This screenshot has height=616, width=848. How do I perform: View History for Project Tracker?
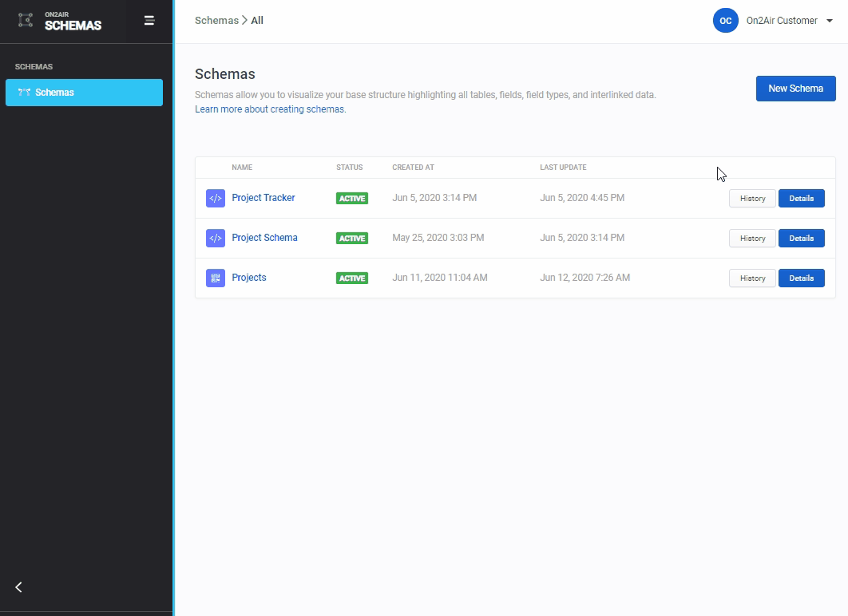752,199
